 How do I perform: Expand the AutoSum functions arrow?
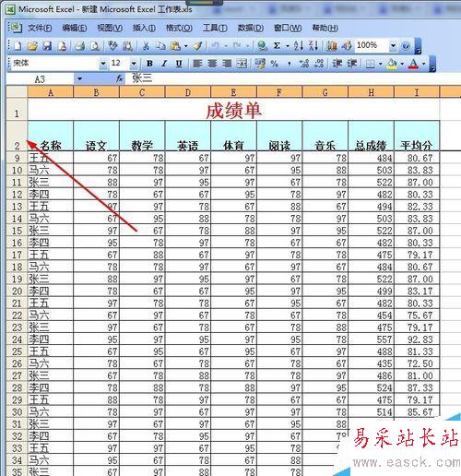coord(288,46)
